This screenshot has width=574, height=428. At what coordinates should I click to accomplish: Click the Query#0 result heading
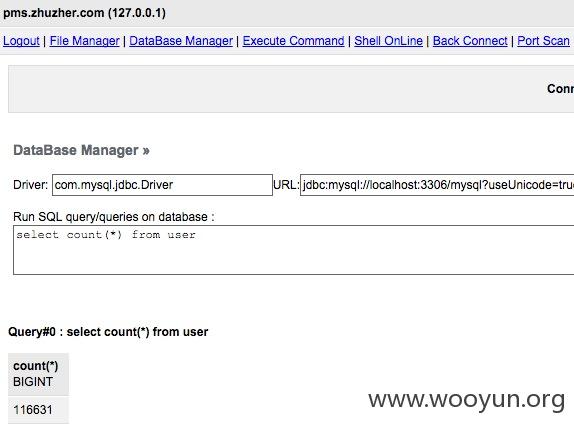click(108, 332)
